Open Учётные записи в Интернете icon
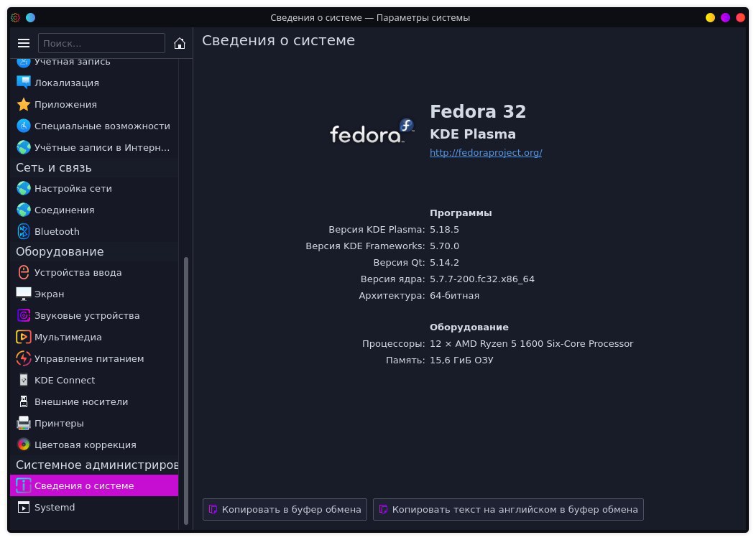Viewport: 756px width, 540px height. (x=23, y=147)
